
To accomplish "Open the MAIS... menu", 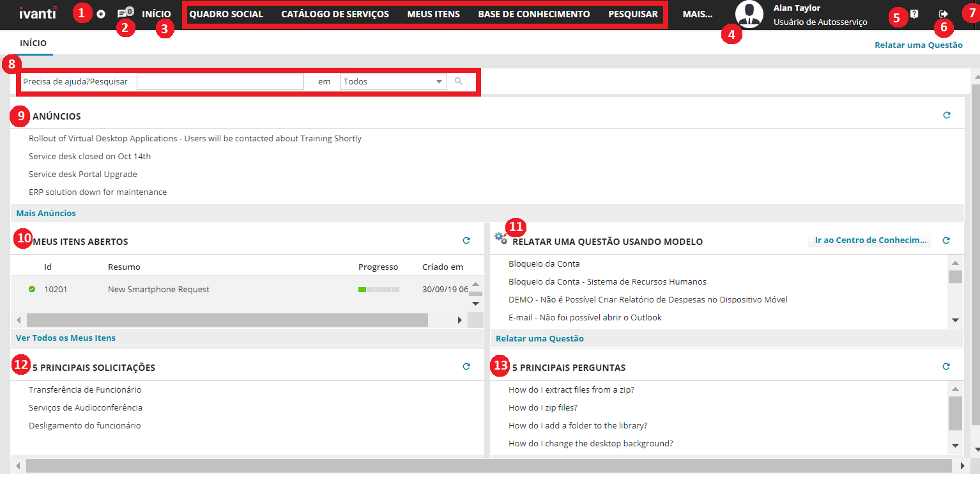I will 697,13.
